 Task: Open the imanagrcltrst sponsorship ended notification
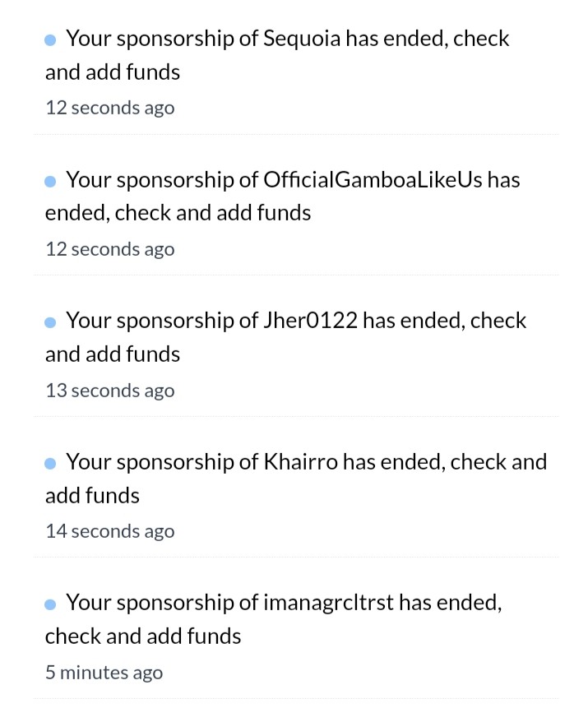pos(296,636)
